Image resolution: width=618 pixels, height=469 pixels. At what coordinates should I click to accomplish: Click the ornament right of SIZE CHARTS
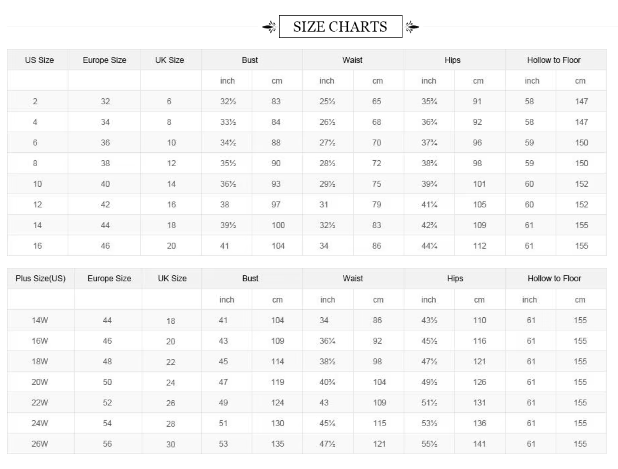(x=412, y=27)
